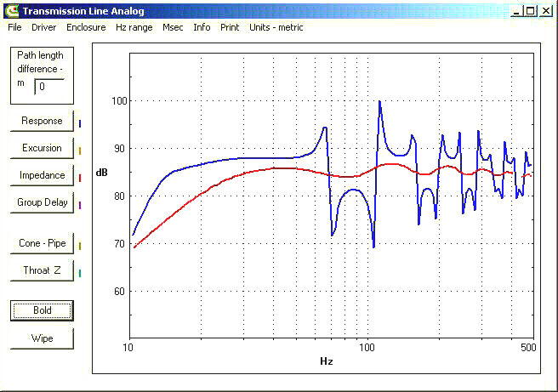Open the Hz range menu
This screenshot has height=392, width=558.
pos(134,27)
